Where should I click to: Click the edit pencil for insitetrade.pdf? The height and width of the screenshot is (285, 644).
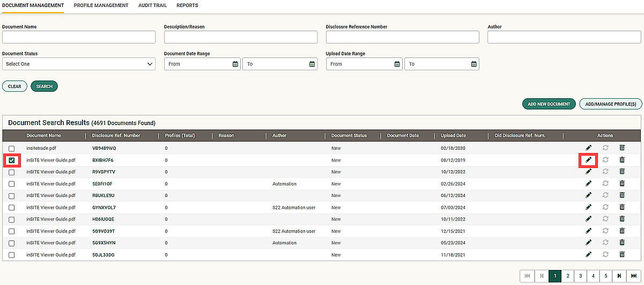pos(588,148)
